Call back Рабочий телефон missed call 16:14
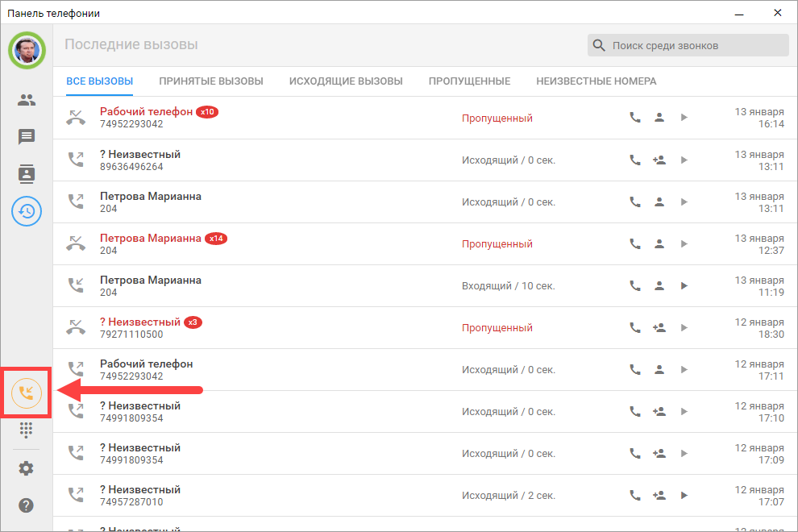The height and width of the screenshot is (532, 798). 635,118
